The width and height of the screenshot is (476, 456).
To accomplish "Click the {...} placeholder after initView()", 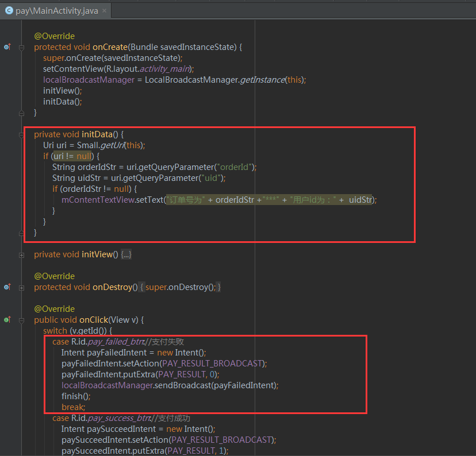I will point(126,254).
